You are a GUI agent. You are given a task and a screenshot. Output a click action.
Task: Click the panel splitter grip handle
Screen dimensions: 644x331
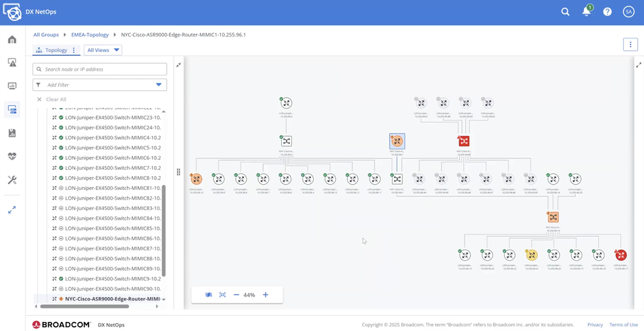pos(178,172)
